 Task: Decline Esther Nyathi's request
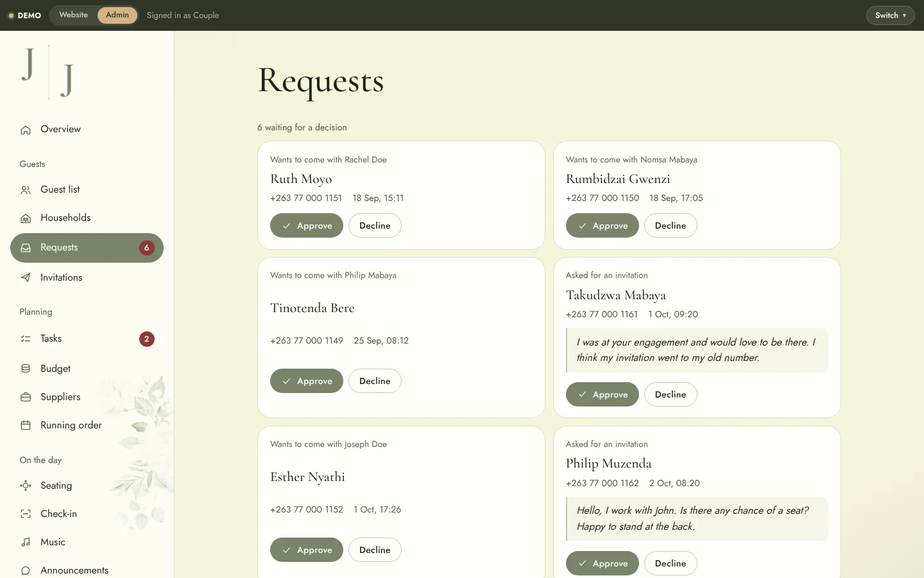tap(375, 550)
